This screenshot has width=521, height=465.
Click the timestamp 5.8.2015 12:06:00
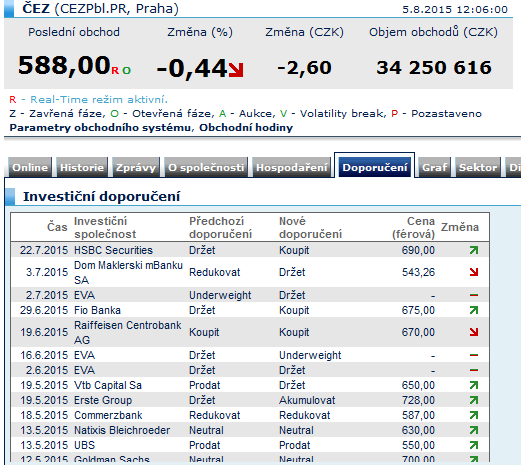pos(455,9)
